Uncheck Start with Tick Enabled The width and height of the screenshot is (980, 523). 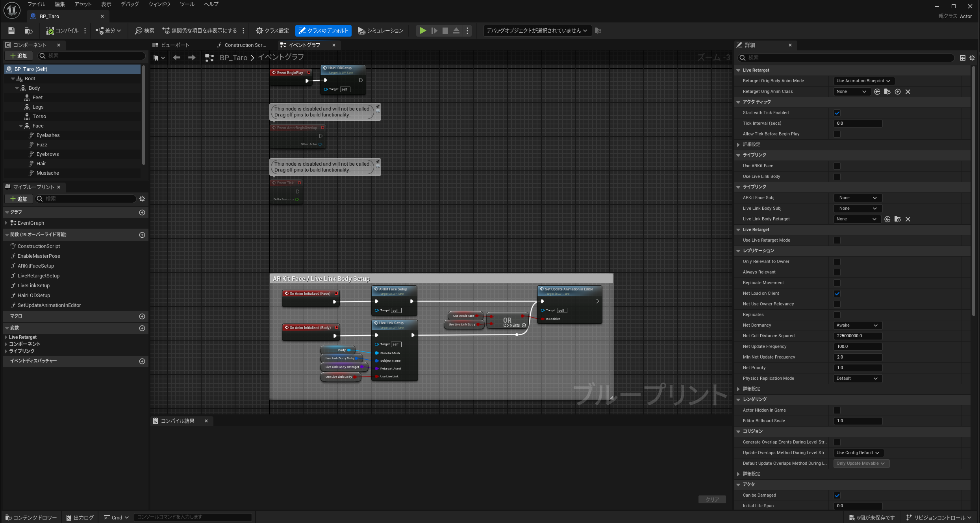coord(837,113)
